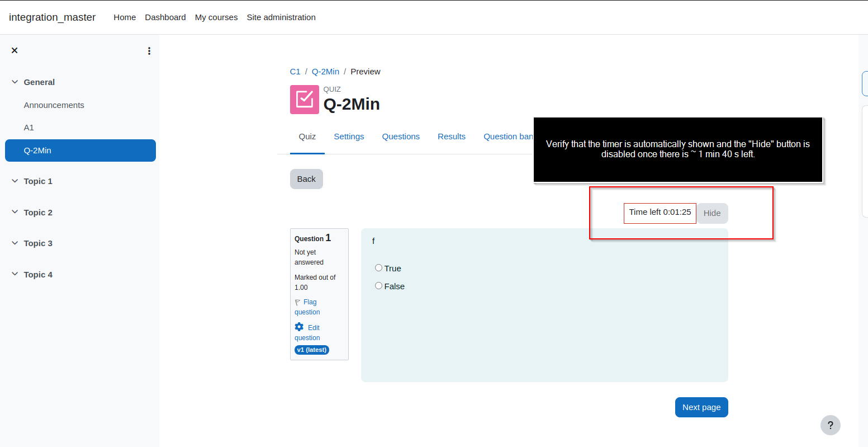Open the course index options menu
Screen dimensions: 868x447
coord(149,51)
